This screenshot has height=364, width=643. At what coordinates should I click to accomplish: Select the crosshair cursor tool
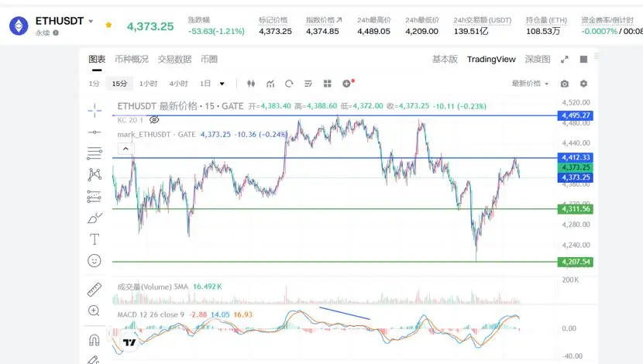[x=95, y=110]
